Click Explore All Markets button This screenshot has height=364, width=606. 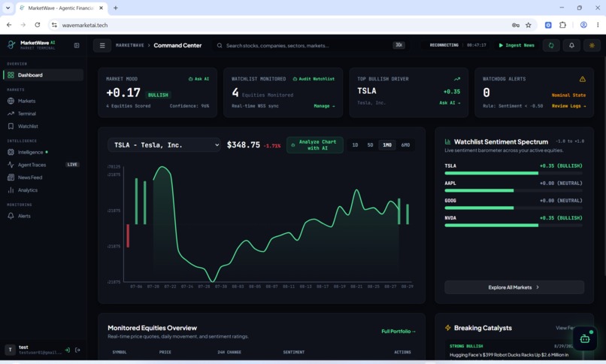(514, 287)
